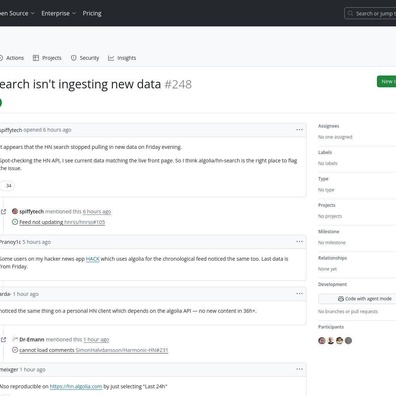396x396 pixels.
Task: Click spiffytech's avatar in the mention event
Action: [15, 211]
